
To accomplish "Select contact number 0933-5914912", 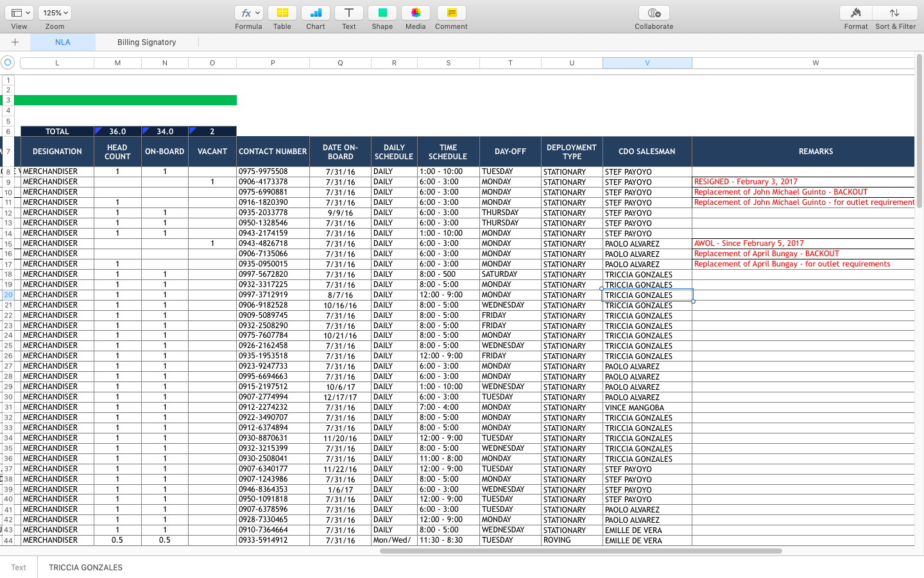I will tap(273, 540).
